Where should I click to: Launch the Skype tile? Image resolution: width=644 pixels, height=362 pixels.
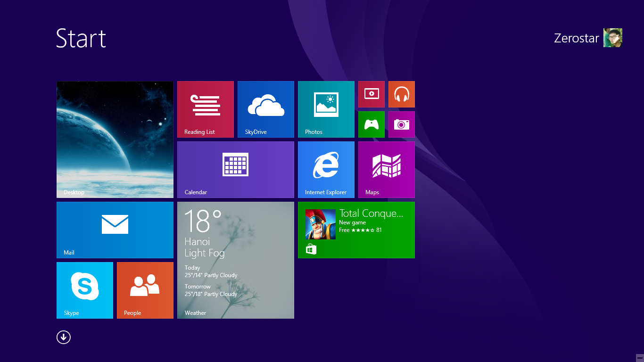click(85, 290)
